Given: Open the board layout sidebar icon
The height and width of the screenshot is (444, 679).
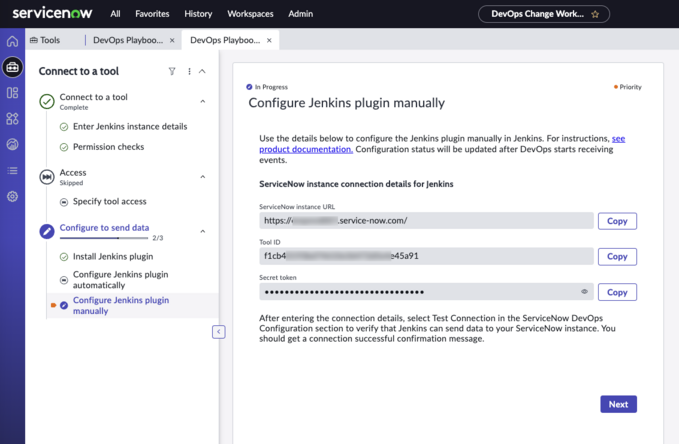Looking at the screenshot, I should pyautogui.click(x=12, y=93).
